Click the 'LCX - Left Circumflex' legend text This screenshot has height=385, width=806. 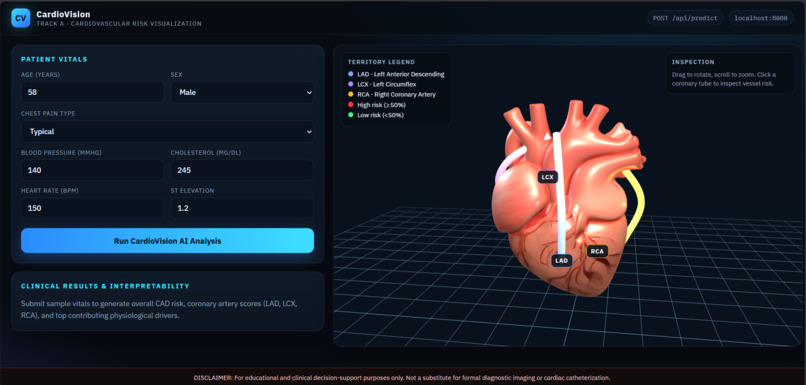(387, 84)
